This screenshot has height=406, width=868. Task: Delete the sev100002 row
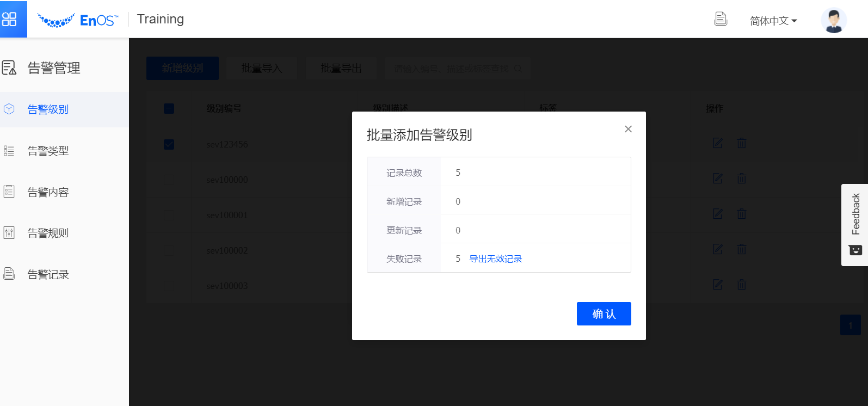tap(742, 249)
